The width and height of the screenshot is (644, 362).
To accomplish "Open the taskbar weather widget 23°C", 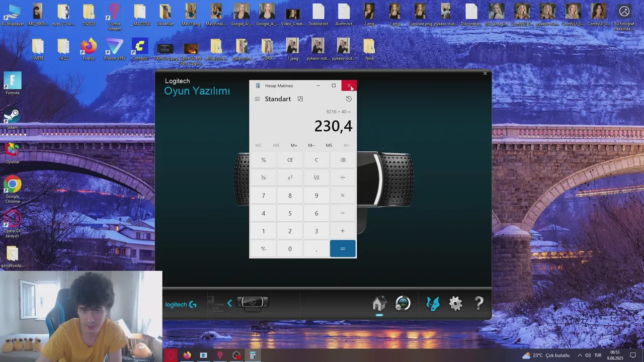I will click(x=545, y=355).
